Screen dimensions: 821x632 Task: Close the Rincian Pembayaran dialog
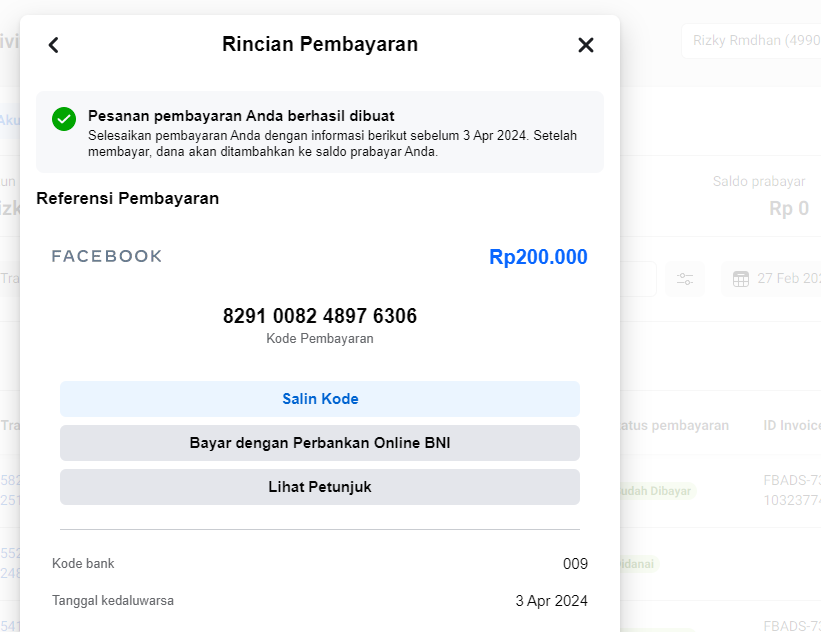[x=586, y=45]
